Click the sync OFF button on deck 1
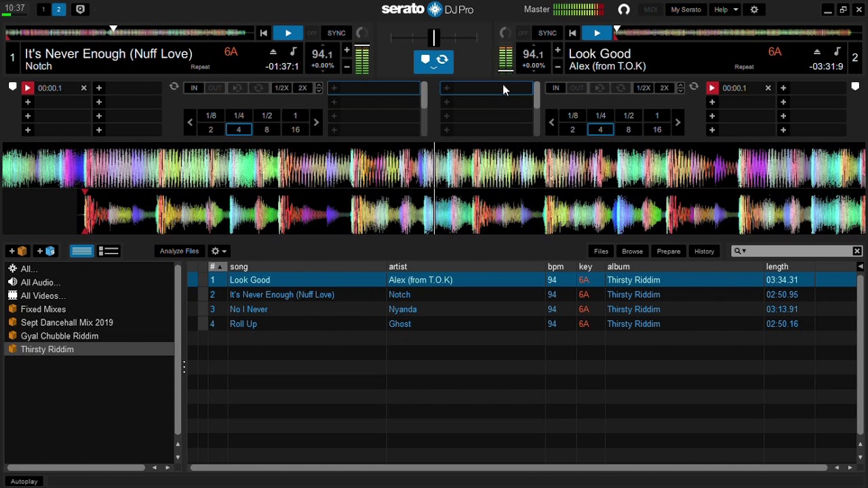The height and width of the screenshot is (488, 868). coord(312,33)
